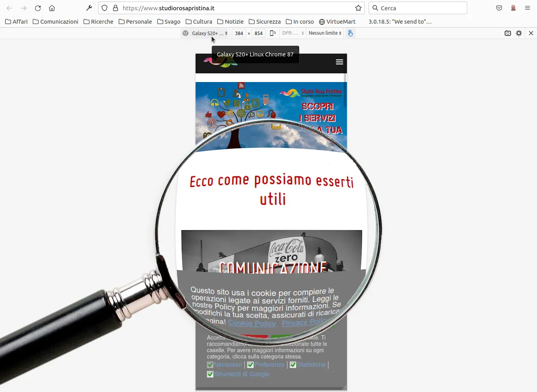Viewport: 537px width, 392px height.
Task: Open the Affari bookmarks folder
Action: tap(16, 22)
